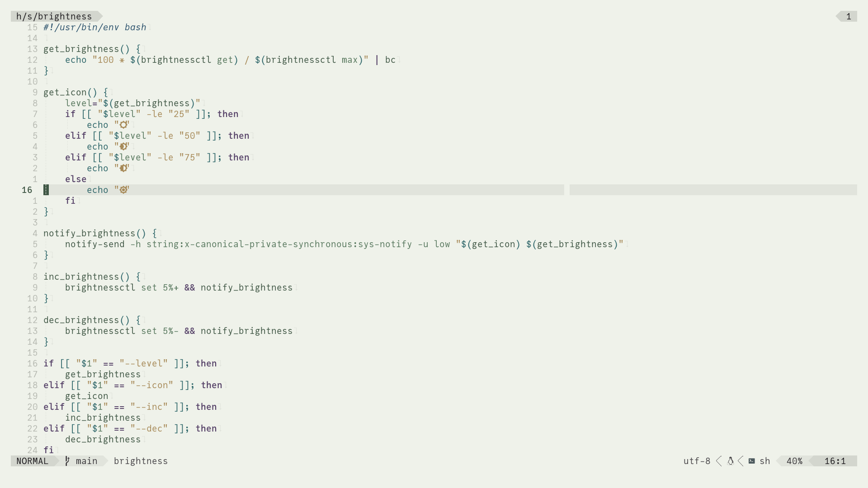Viewport: 868px width, 488px height.
Task: Click the brightness filename in the statusline
Action: [141, 461]
